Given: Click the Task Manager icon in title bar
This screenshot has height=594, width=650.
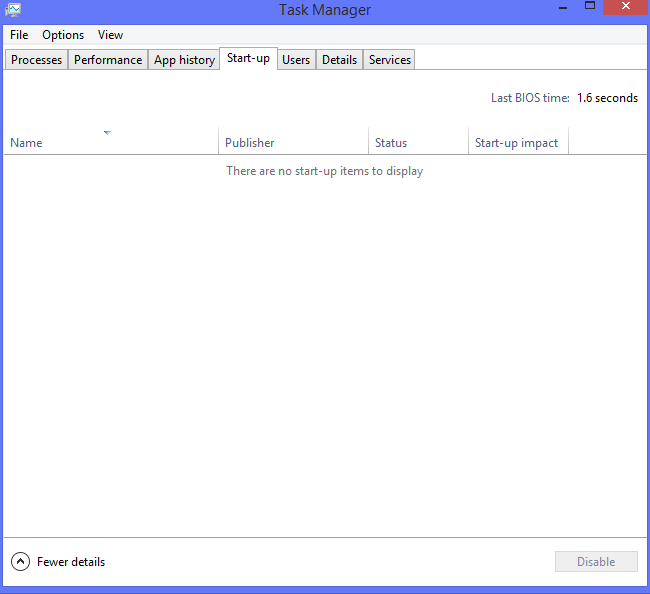Looking at the screenshot, I should click(13, 10).
